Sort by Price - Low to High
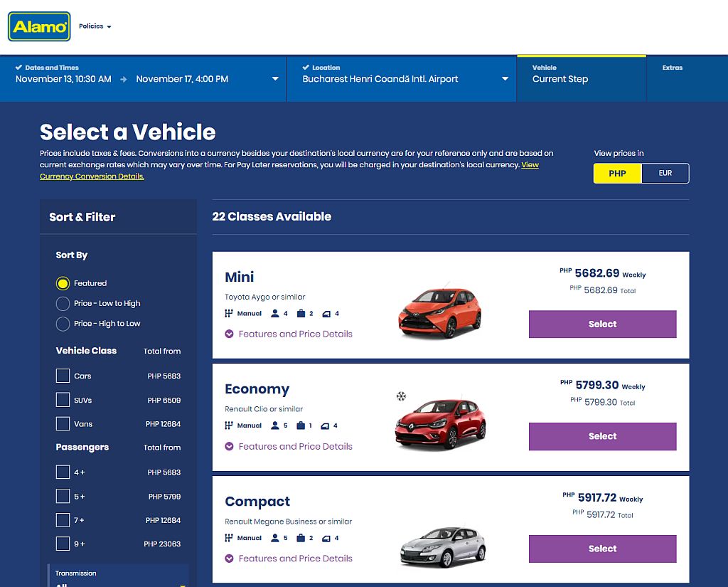728x587 pixels. (63, 304)
